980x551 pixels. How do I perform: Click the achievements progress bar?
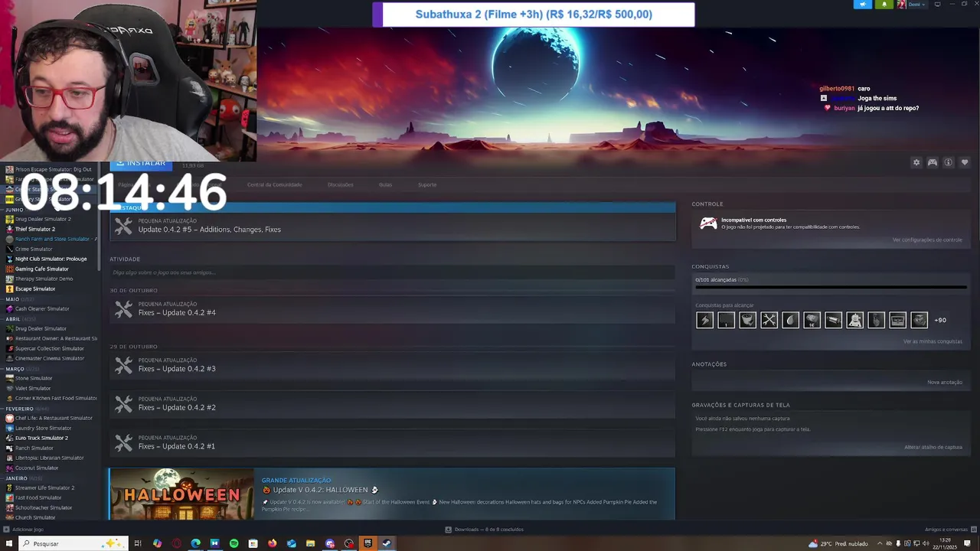[x=831, y=288]
